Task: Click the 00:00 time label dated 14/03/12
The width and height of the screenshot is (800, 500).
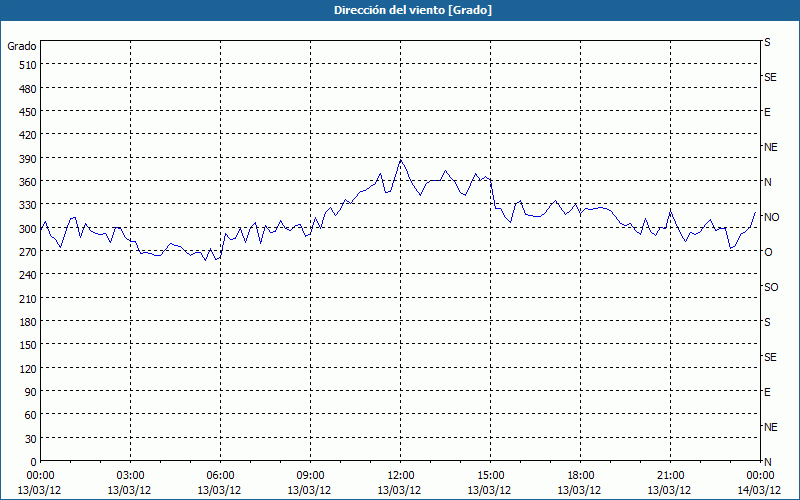Action: pos(760,476)
